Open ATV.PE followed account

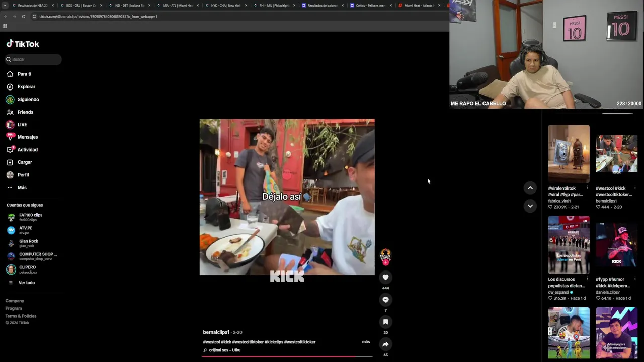(x=25, y=230)
